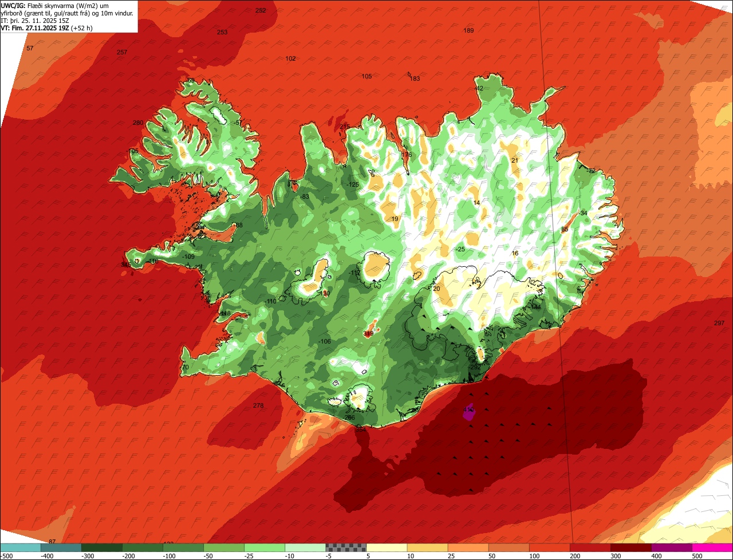Image resolution: width=733 pixels, height=560 pixels.
Task: Click the legend swatch between -500 and -400
Action: point(21,547)
